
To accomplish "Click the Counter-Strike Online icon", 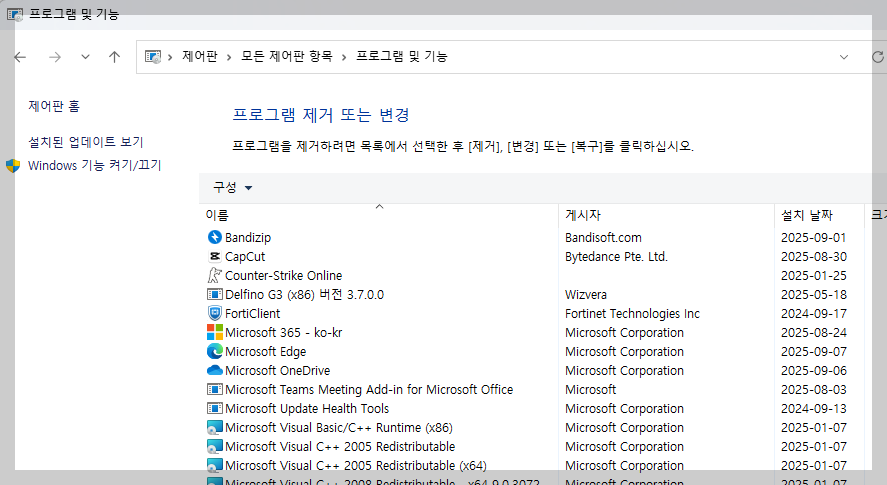I will [214, 275].
